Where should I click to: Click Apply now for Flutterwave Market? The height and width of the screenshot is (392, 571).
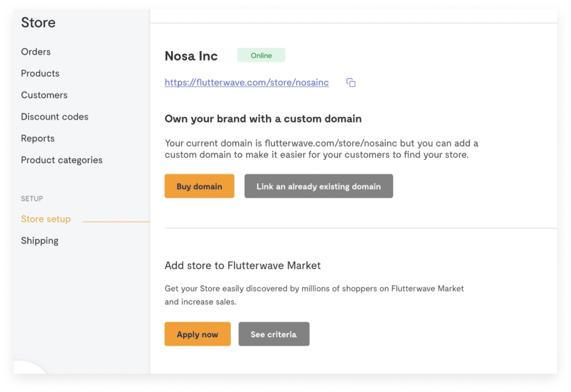click(197, 334)
